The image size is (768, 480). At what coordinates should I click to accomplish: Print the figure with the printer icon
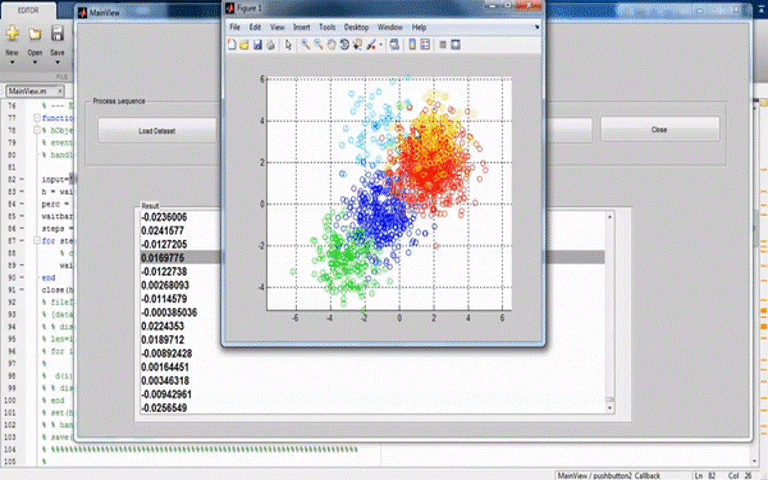pos(270,45)
